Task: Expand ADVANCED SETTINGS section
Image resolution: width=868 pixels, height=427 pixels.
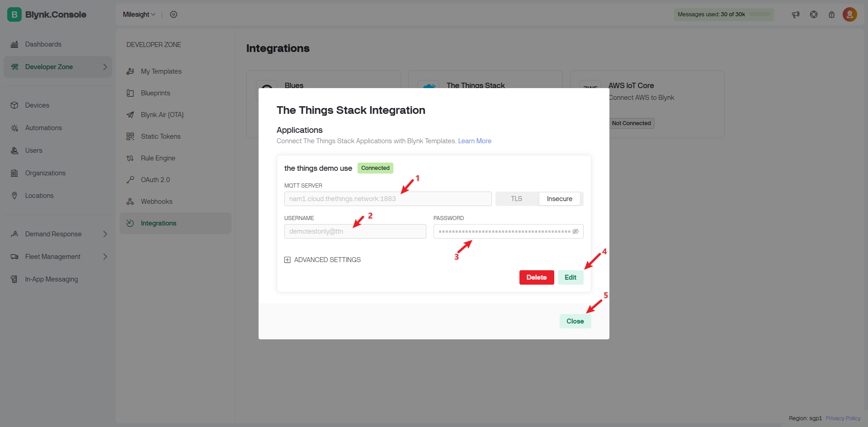Action: coord(322,260)
